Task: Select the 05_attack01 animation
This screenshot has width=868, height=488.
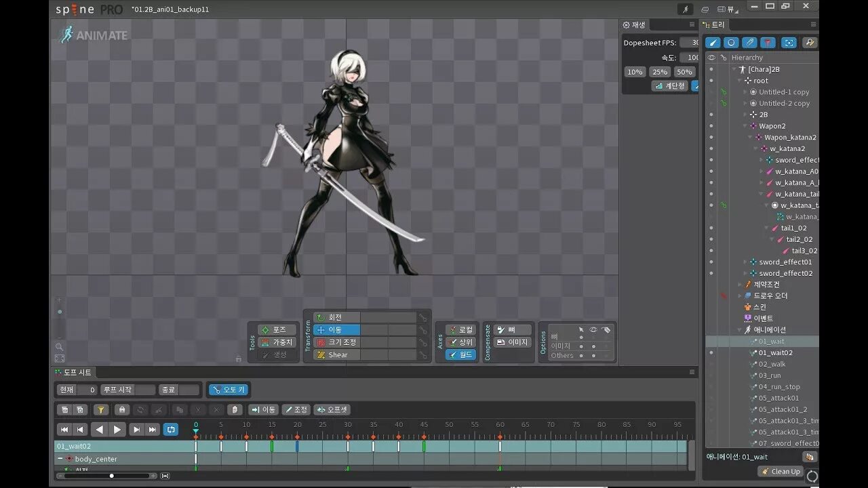Action: pos(778,398)
